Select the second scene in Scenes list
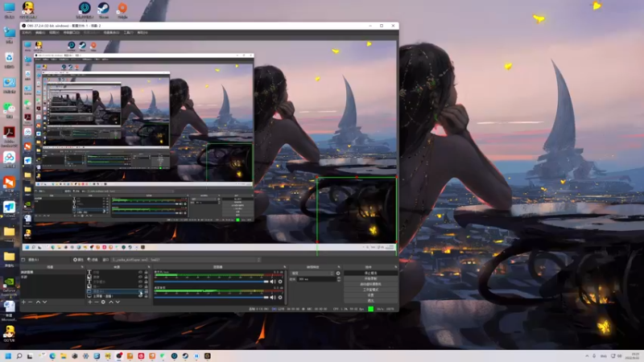This screenshot has width=644, height=362. click(x=52, y=277)
